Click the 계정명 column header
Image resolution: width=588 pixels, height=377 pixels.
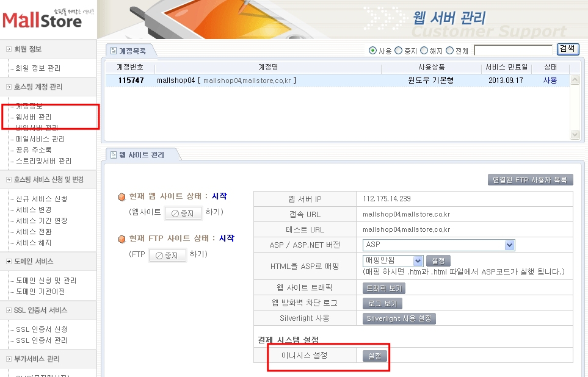coord(268,67)
